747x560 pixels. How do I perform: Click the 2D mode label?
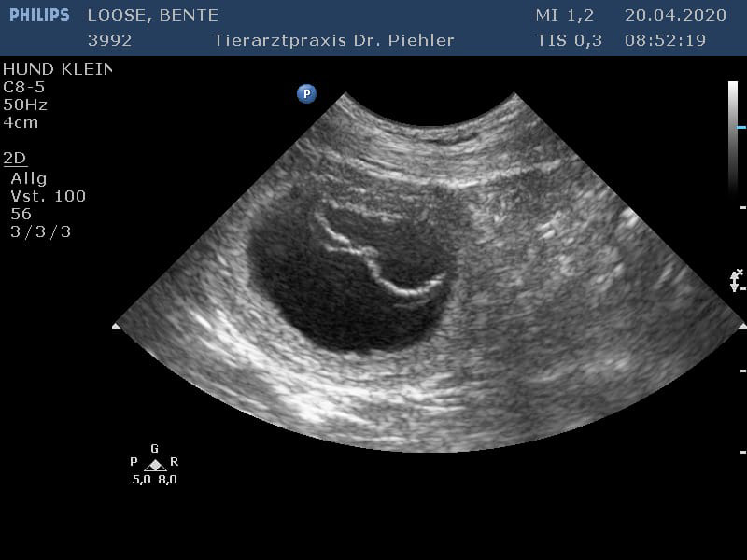[x=14, y=158]
